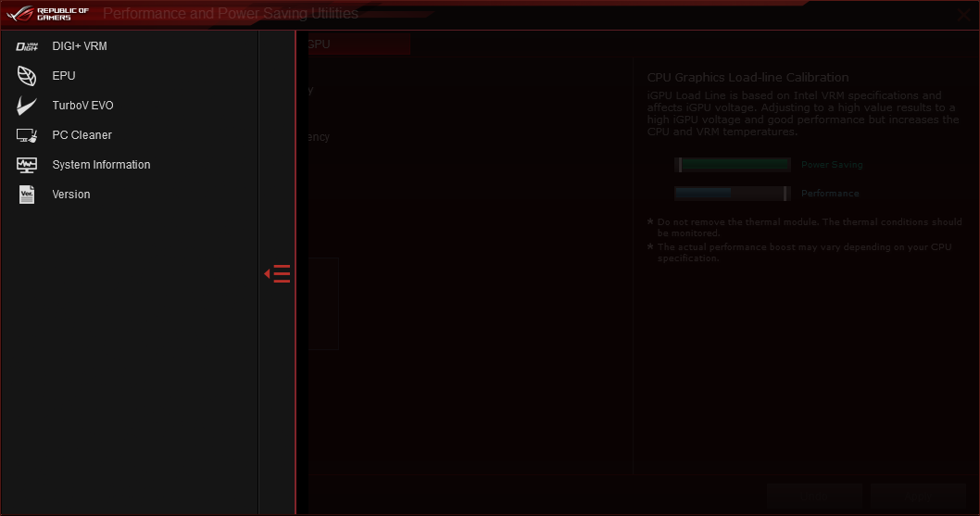
Task: Click the Version document icon
Action: (27, 195)
